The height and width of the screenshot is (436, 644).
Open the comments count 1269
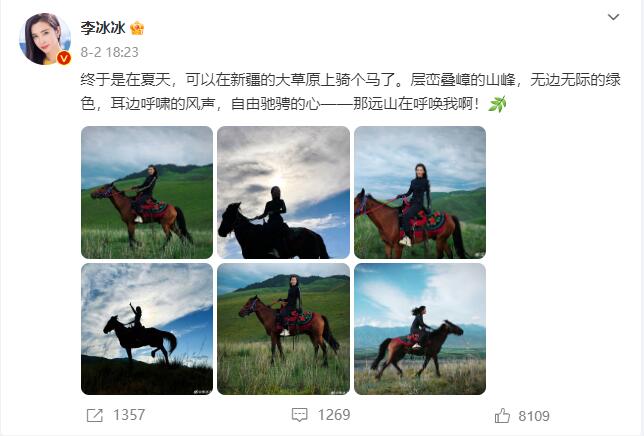click(x=334, y=415)
